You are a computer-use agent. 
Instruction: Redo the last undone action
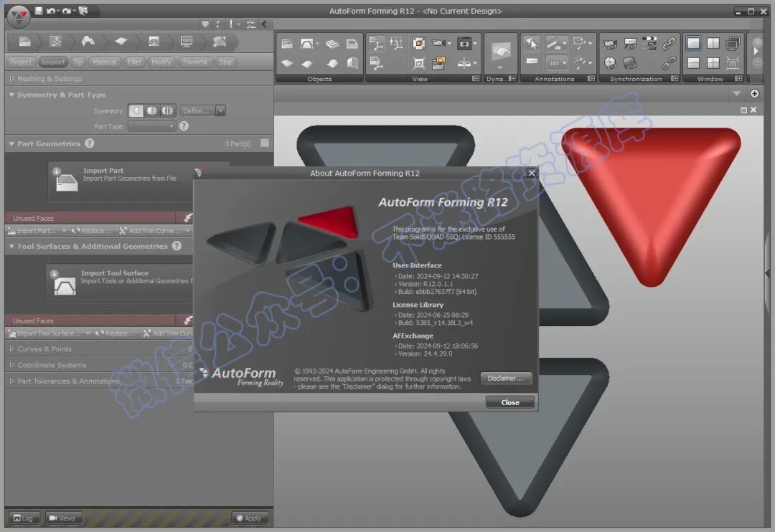(66, 10)
